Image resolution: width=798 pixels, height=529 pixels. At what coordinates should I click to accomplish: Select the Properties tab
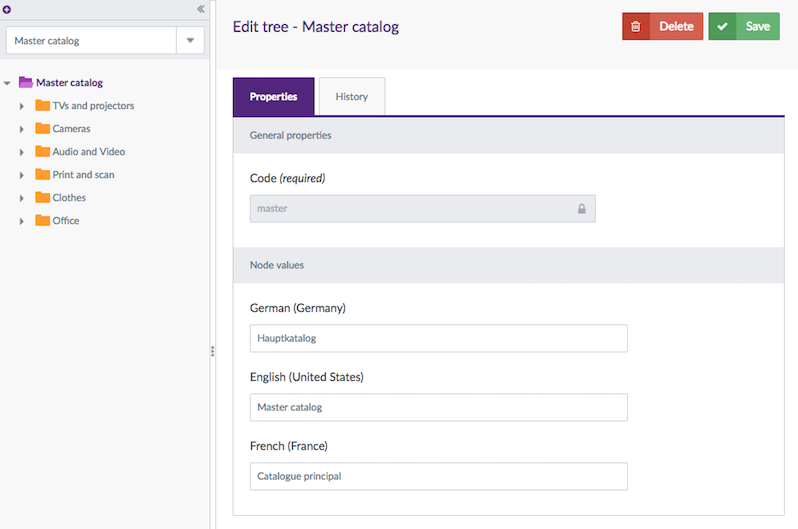click(x=273, y=97)
